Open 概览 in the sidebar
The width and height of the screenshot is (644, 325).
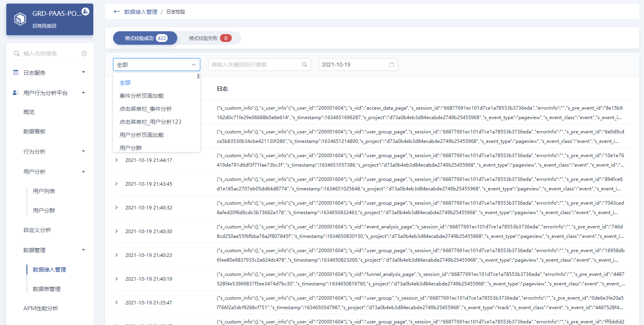[x=29, y=112]
